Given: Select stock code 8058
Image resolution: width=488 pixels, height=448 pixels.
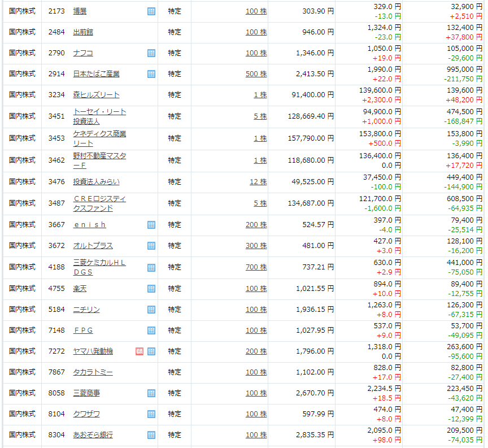Looking at the screenshot, I should pyautogui.click(x=56, y=393).
